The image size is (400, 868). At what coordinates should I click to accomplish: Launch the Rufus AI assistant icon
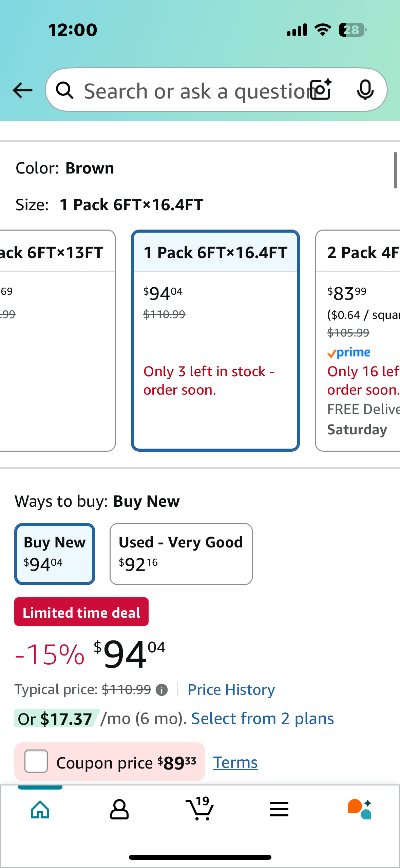[x=359, y=810]
